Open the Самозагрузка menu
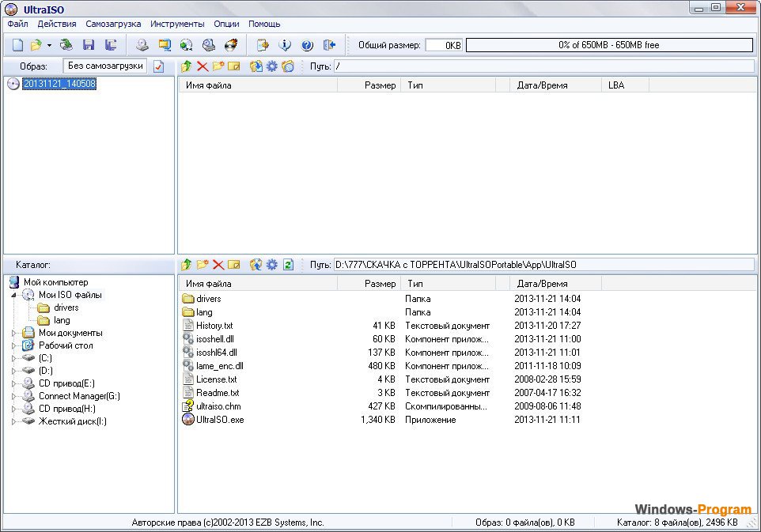Viewport: 761px width, 532px height. coord(113,24)
